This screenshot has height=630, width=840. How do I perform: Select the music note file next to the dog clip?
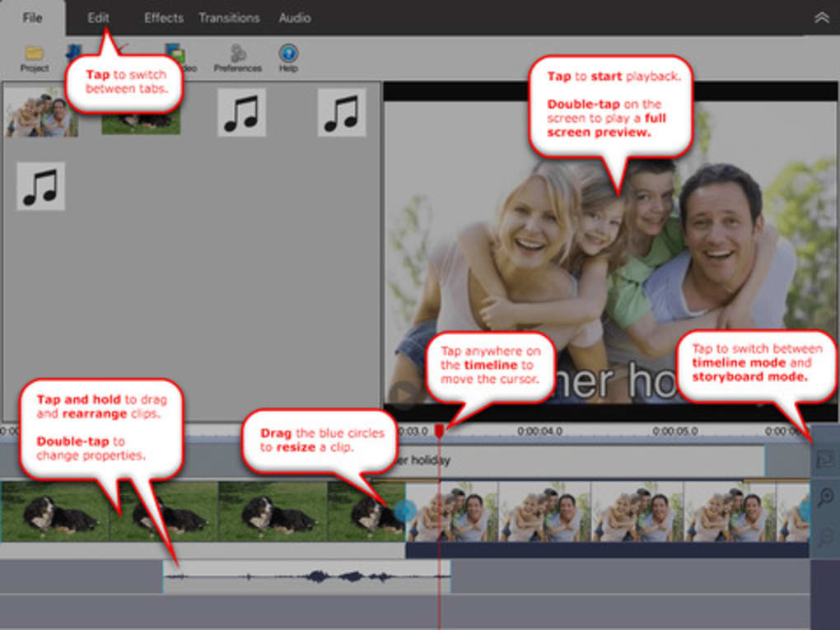(x=241, y=113)
